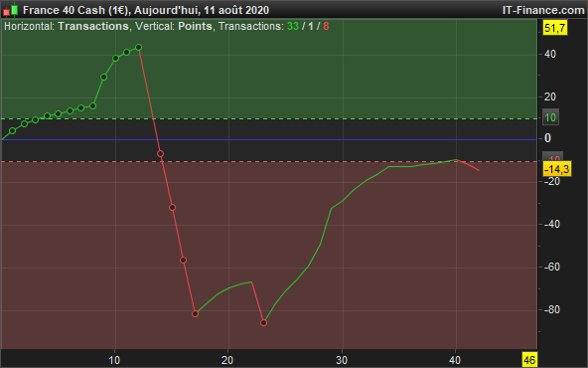Click the date text 11 août 2020
Viewport: 588px width, 368px height.
pyautogui.click(x=236, y=10)
